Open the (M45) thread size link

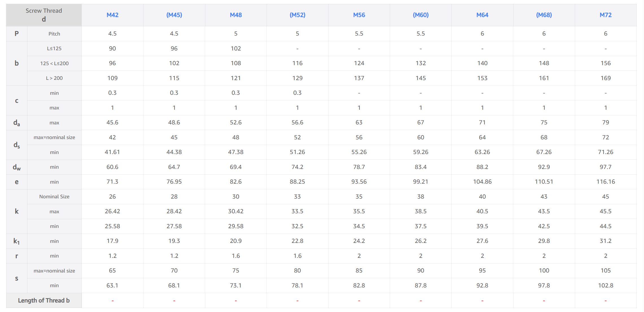point(174,15)
